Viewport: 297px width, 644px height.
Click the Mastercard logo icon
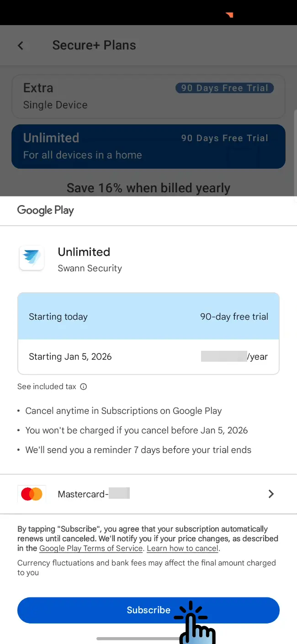32,494
